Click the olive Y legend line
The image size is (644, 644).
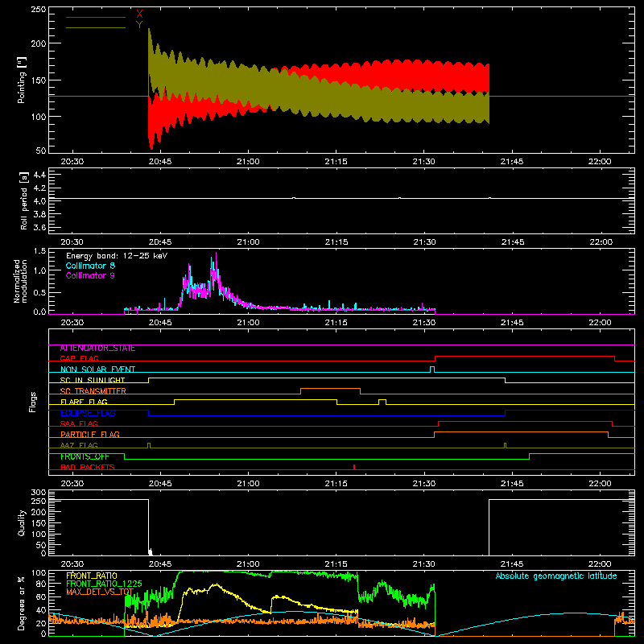(96, 28)
